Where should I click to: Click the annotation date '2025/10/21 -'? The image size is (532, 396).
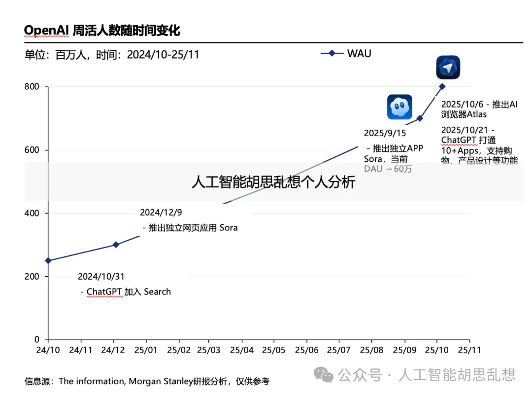coord(467,130)
